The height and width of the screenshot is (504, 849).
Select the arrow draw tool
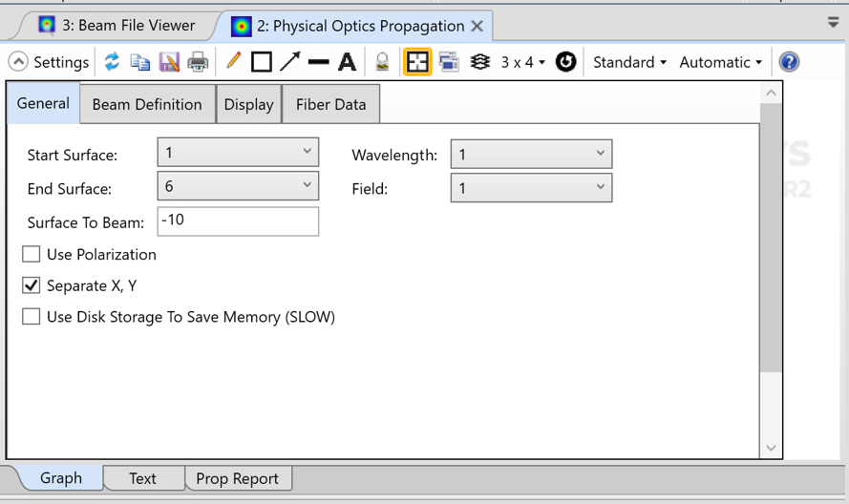[290, 62]
